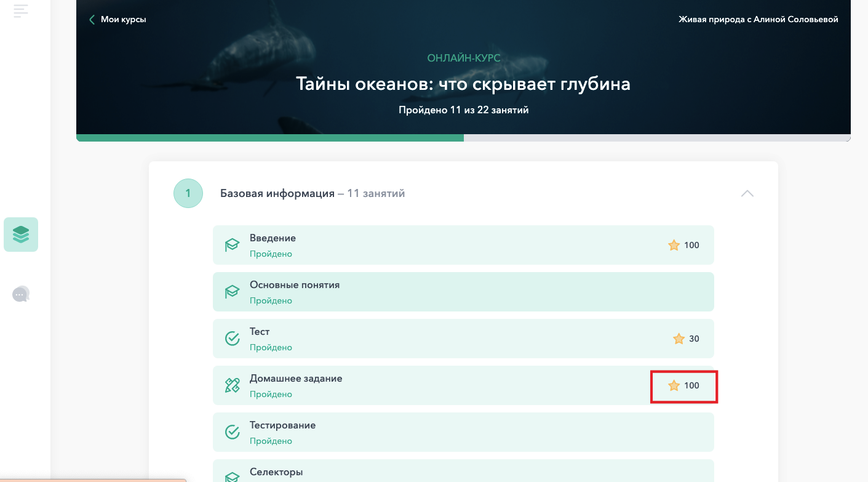Click the checkmark circle icon beside Тестирование
This screenshot has width=868, height=482.
232,432
